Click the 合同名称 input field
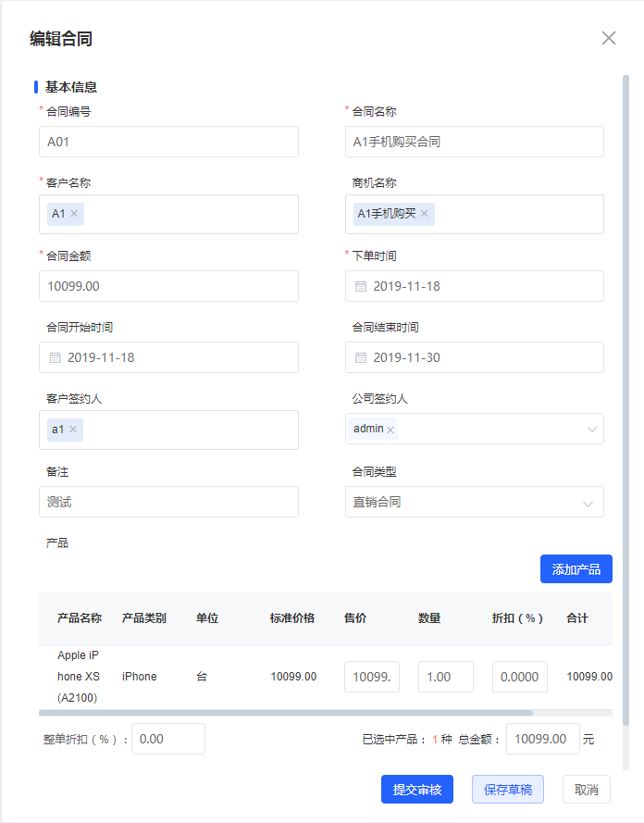644x823 pixels. tap(474, 142)
